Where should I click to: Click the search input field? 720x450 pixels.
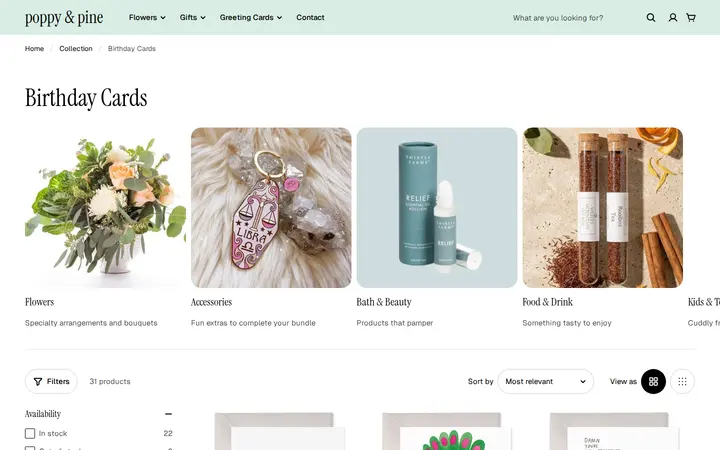[574, 18]
